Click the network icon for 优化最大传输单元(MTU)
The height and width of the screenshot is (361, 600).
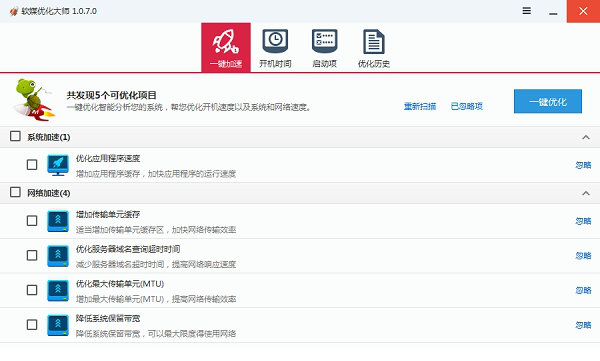point(58,290)
